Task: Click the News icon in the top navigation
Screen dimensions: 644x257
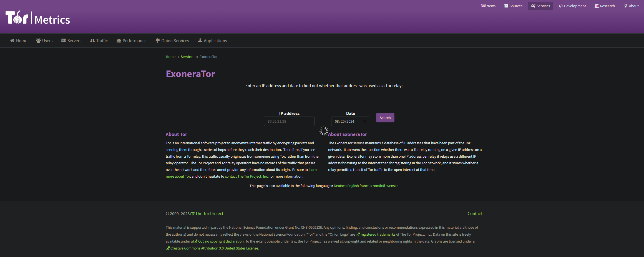Action: (483, 6)
